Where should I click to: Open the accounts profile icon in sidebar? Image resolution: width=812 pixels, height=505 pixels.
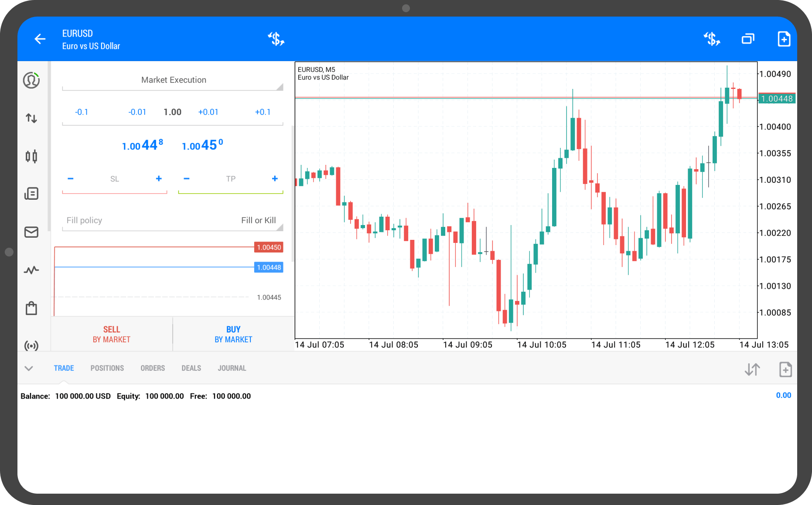31,80
